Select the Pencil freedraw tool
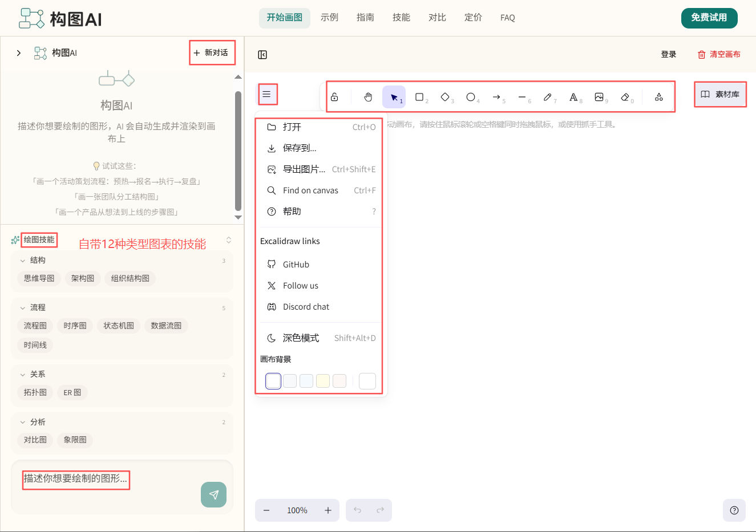The image size is (756, 532). pyautogui.click(x=548, y=97)
